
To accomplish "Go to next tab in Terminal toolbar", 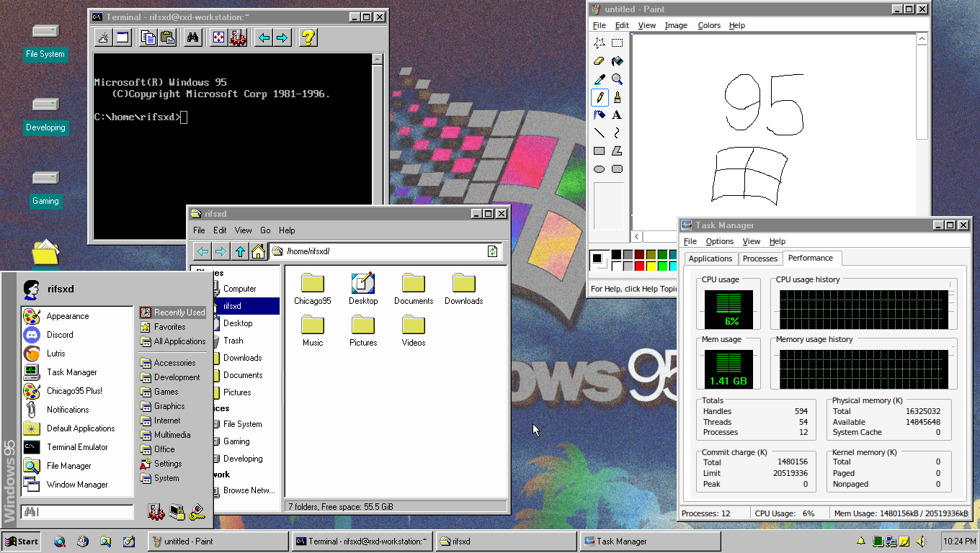I will tap(282, 37).
